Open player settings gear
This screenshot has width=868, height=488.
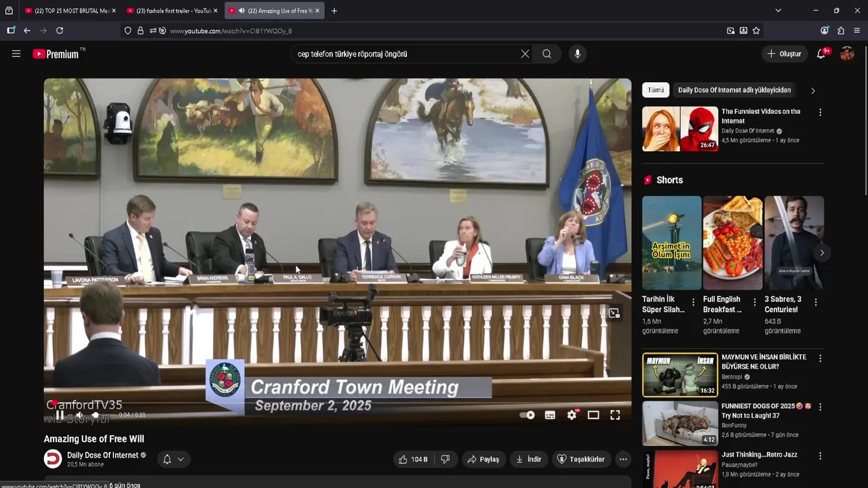tap(572, 415)
